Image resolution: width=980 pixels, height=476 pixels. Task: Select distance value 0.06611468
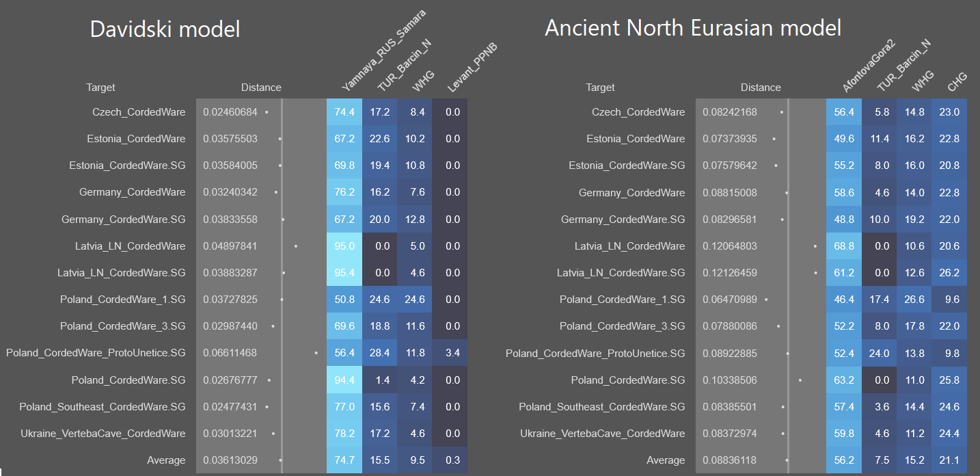(230, 353)
